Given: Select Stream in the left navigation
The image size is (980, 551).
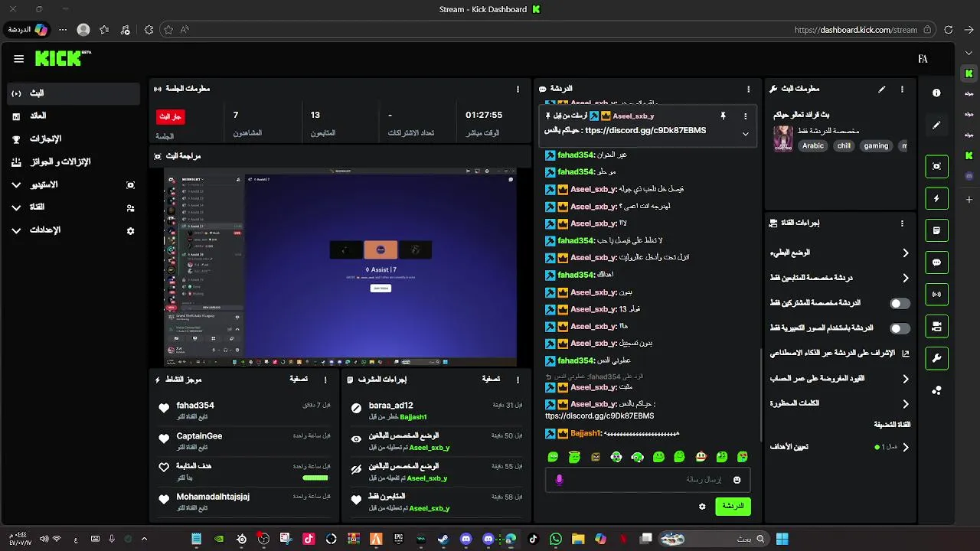Looking at the screenshot, I should tap(73, 93).
